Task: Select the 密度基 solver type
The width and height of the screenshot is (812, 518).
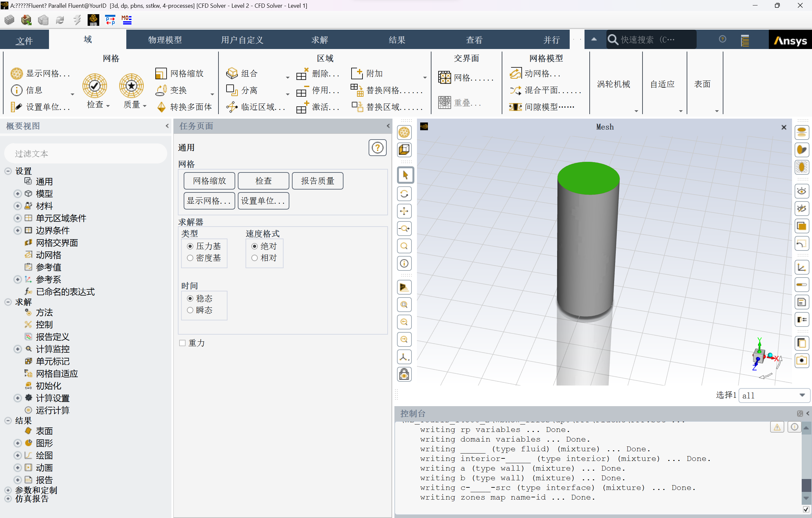Action: click(190, 258)
